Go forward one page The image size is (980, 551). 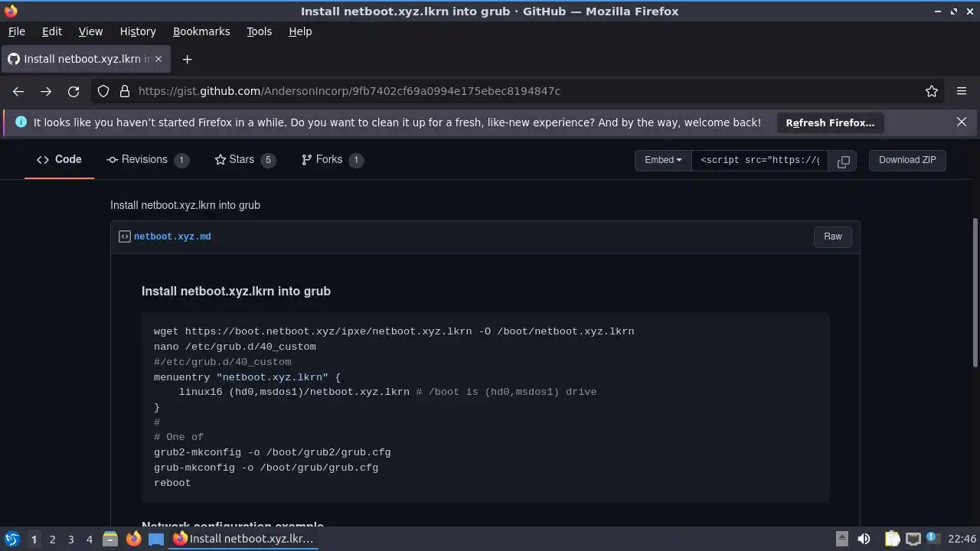[x=46, y=91]
